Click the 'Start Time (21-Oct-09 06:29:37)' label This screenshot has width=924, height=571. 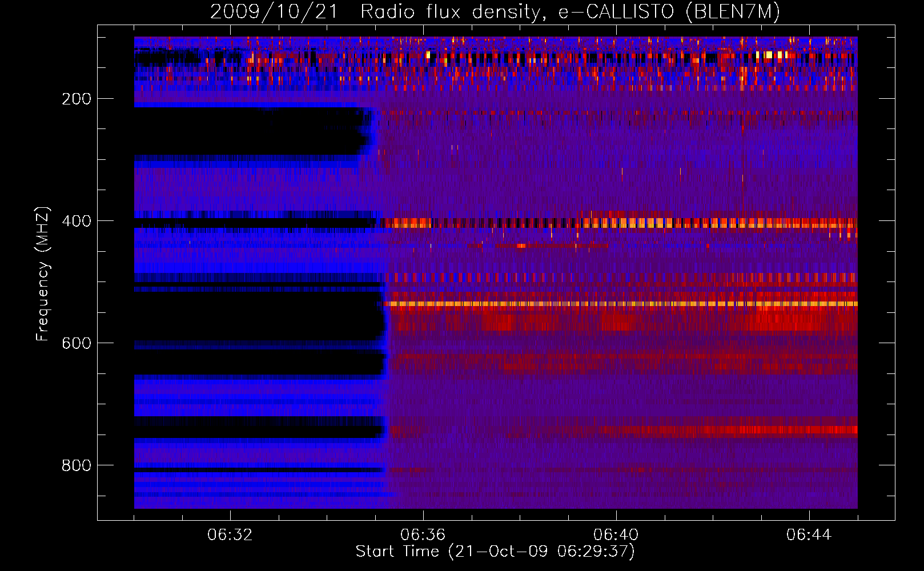tap(495, 552)
